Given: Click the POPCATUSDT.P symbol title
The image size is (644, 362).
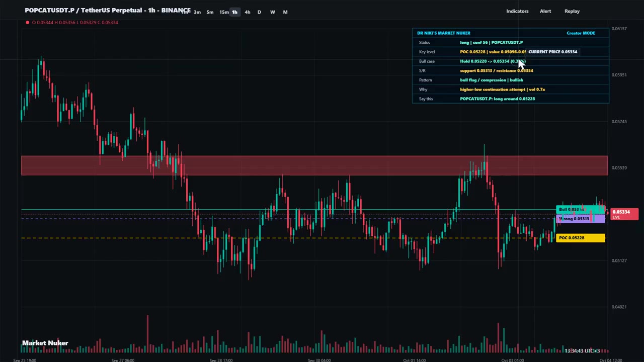Looking at the screenshot, I should 108,11.
